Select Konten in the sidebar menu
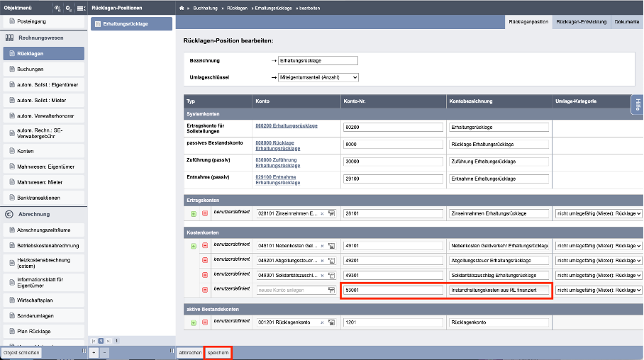The height and width of the screenshot is (360, 644). tap(43, 151)
